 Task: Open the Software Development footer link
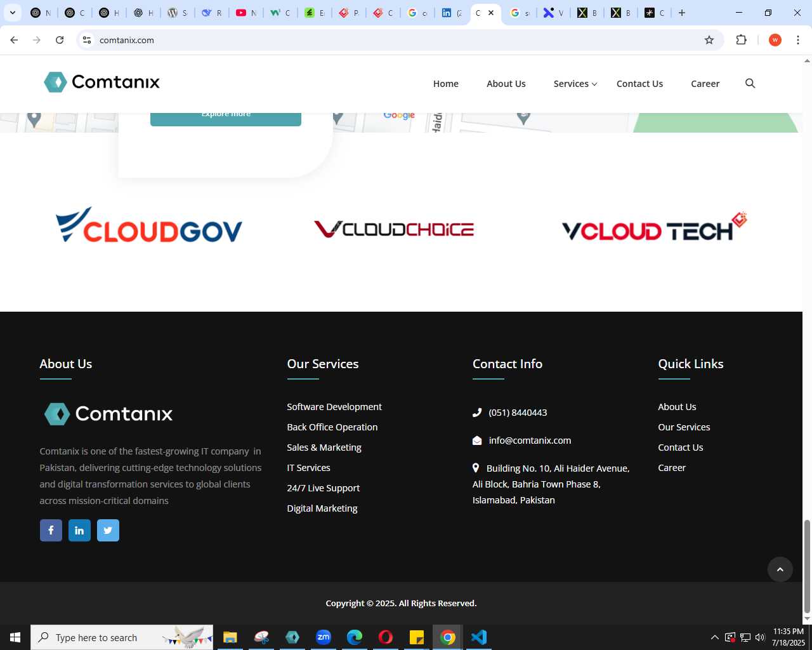334,407
